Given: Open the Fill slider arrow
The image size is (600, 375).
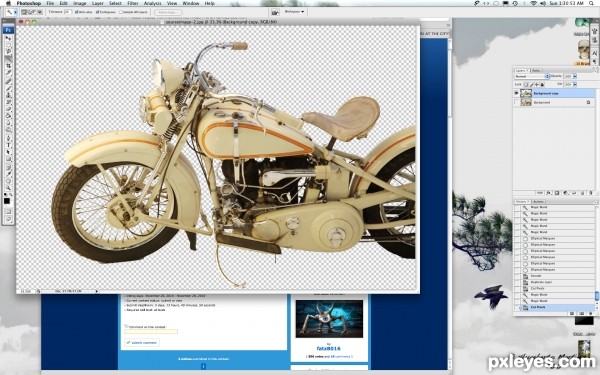Looking at the screenshot, I should 575,85.
